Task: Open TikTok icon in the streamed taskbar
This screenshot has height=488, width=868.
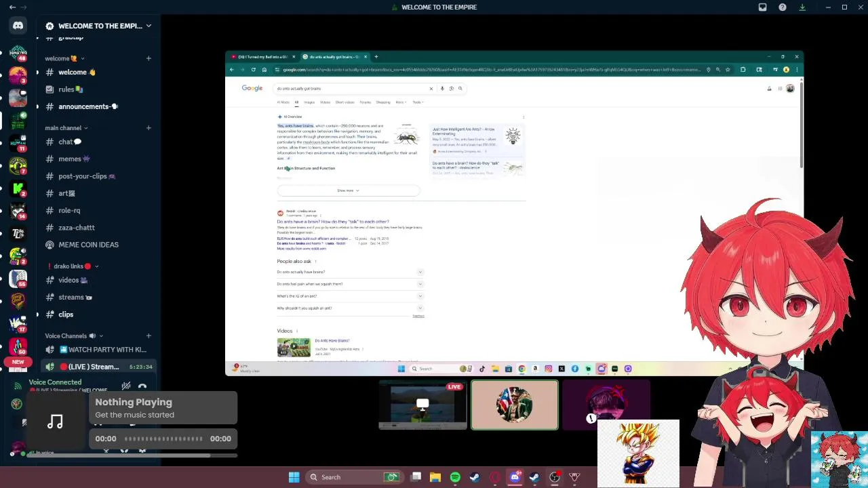Action: tap(482, 369)
